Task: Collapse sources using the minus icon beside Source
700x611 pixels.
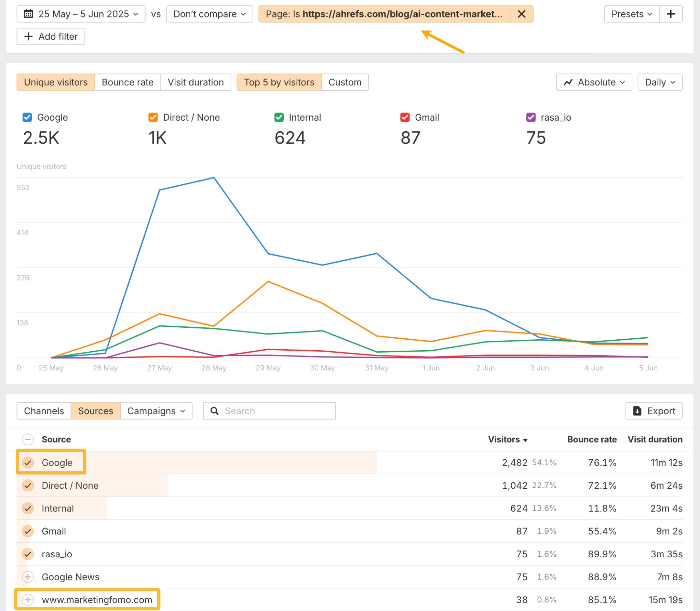Action: click(28, 439)
